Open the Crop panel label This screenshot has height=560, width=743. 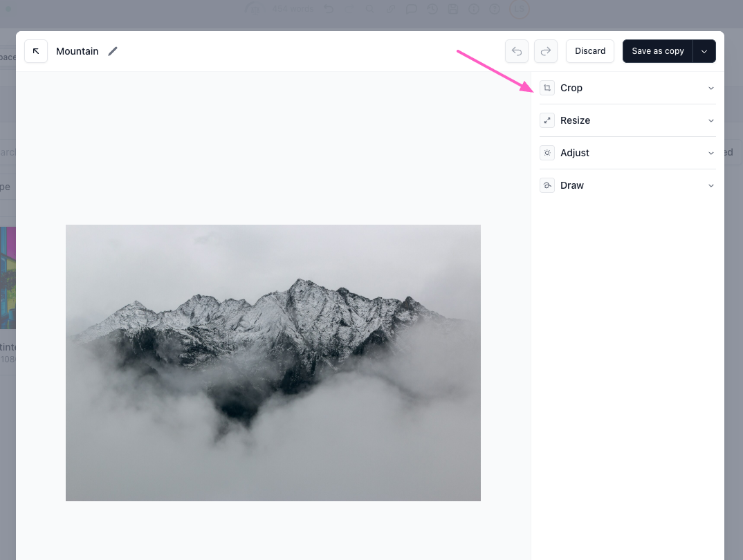tap(571, 88)
